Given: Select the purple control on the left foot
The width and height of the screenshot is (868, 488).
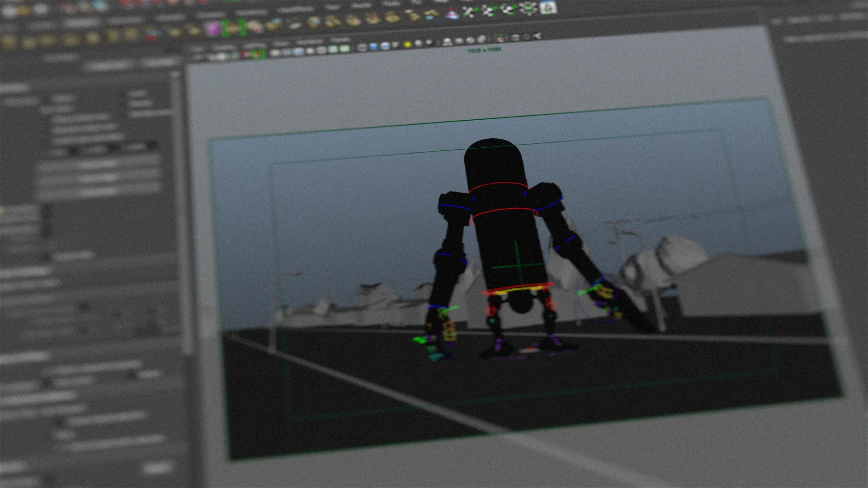Looking at the screenshot, I should click(x=499, y=345).
